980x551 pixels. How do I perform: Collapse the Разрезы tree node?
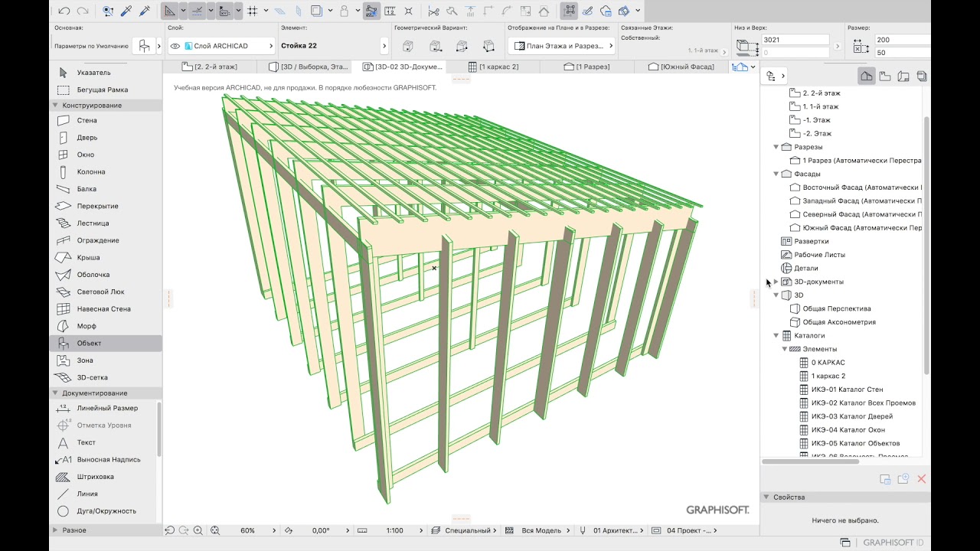point(776,147)
